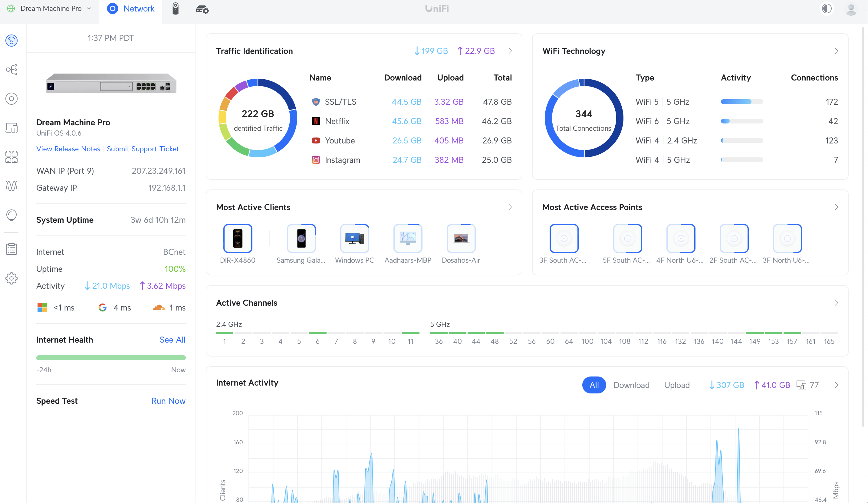Open the Client Devices sidebar icon
The image size is (868, 503).
(12, 128)
